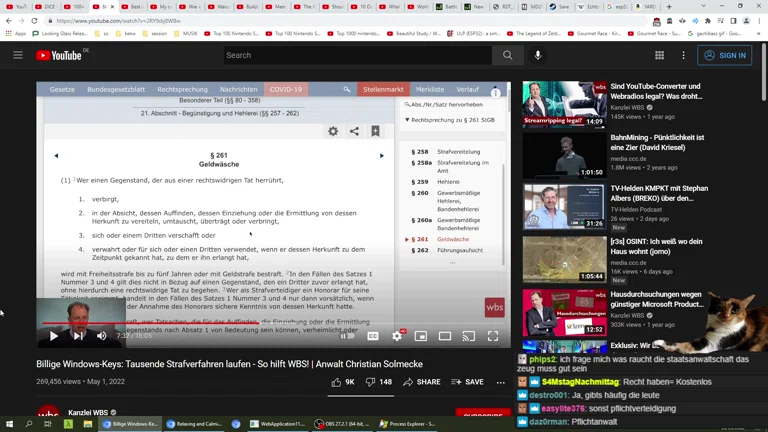Open the MUSIK bookmark folder
Screen dimensions: 768x432
(186, 34)
